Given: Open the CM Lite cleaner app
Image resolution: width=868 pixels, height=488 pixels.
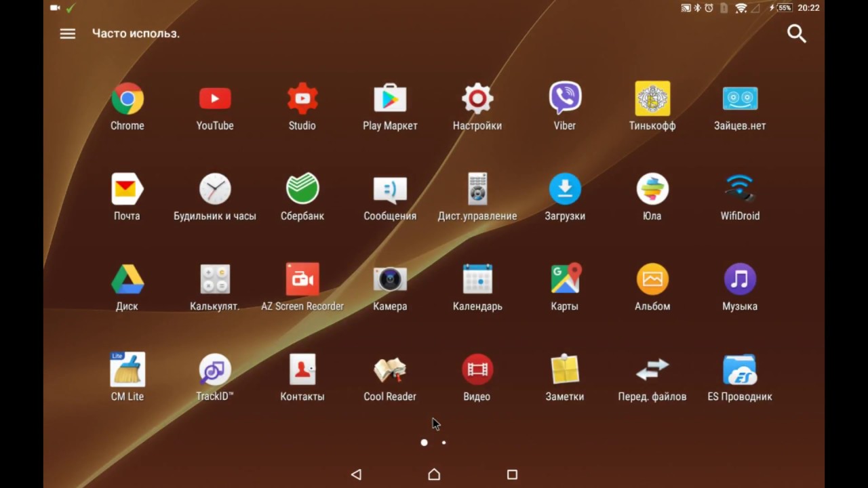Looking at the screenshot, I should [127, 369].
